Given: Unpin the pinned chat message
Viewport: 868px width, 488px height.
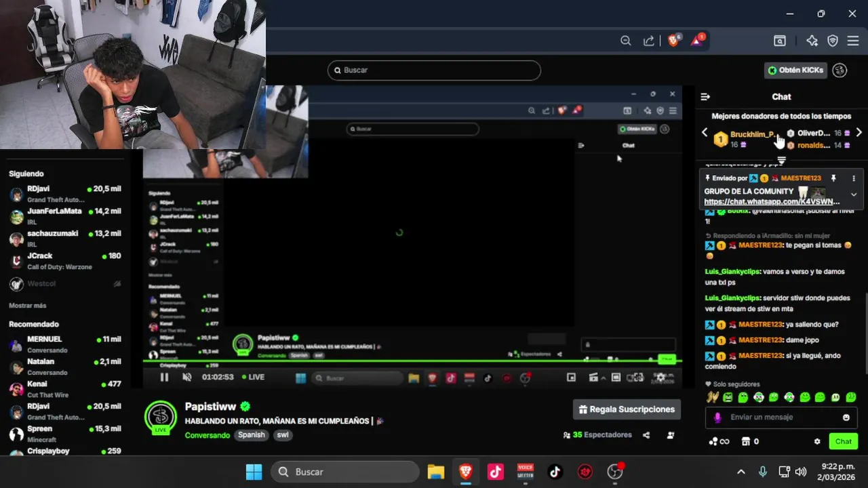Looking at the screenshot, I should (833, 178).
